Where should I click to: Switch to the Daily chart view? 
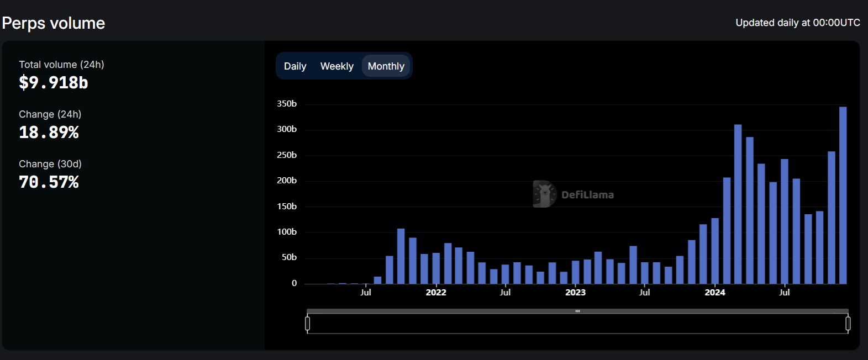pos(295,66)
